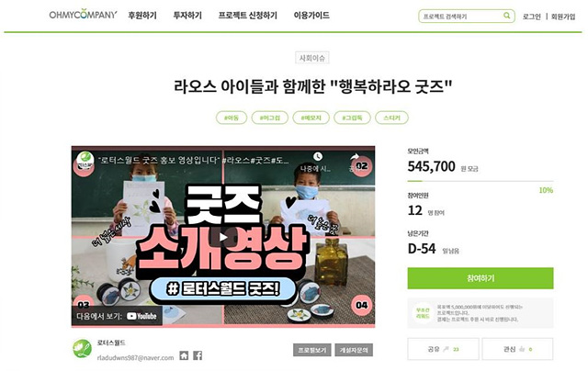Go to 프로젝트 신청하기
Viewport: 588px width, 371px height.
click(247, 16)
